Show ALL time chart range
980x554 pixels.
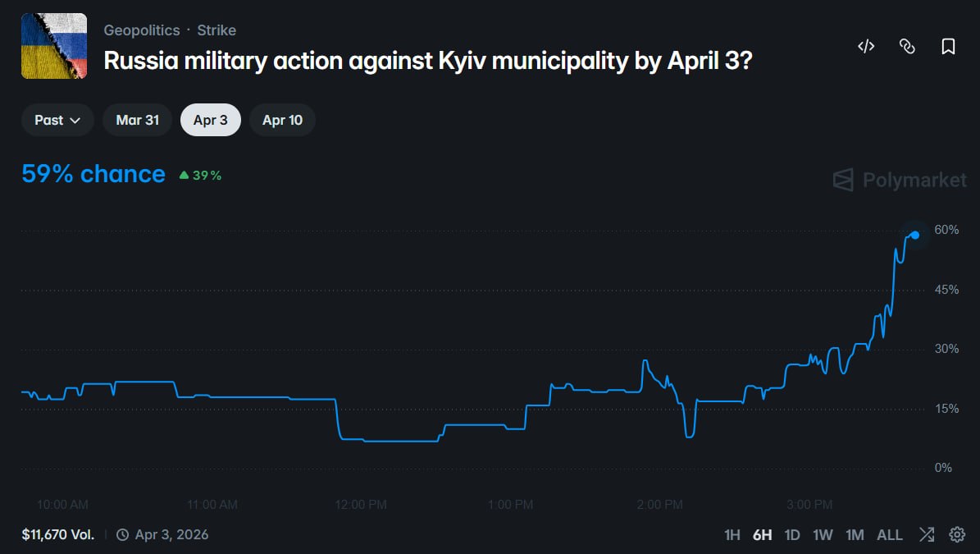coord(890,535)
